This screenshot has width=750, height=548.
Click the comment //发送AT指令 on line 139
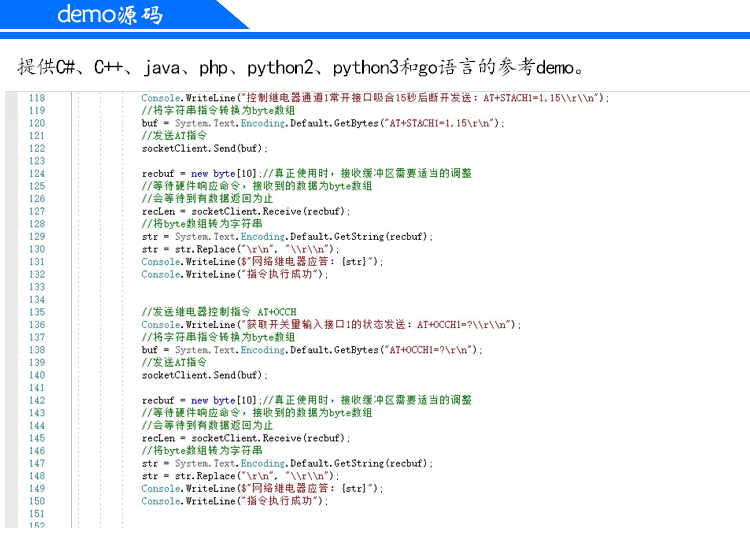(174, 362)
